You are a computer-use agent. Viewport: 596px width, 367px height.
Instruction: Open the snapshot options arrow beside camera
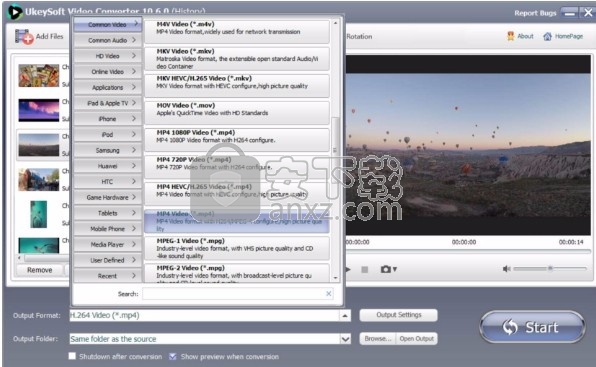point(395,269)
